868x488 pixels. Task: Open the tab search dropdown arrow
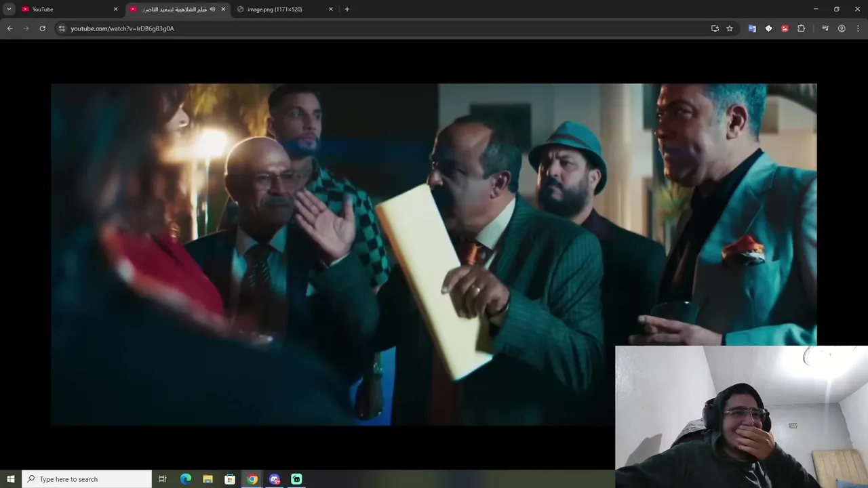tap(9, 9)
